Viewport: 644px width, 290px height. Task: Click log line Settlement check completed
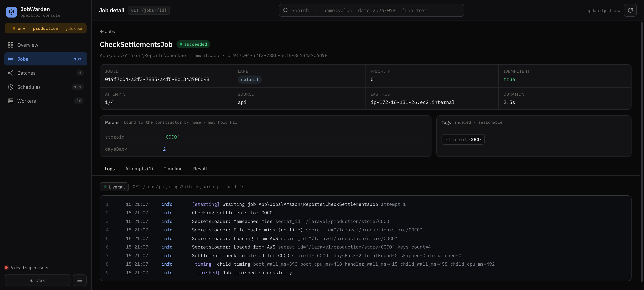click(365, 256)
